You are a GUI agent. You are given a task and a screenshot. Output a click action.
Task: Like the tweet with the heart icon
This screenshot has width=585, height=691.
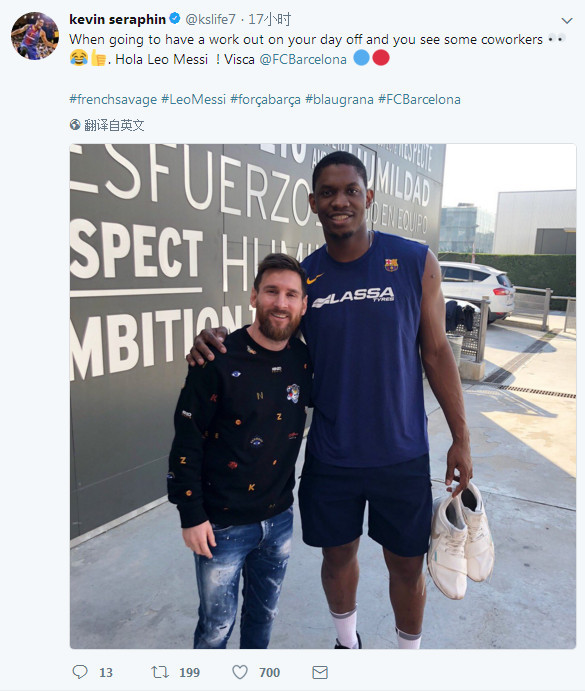coord(240,672)
